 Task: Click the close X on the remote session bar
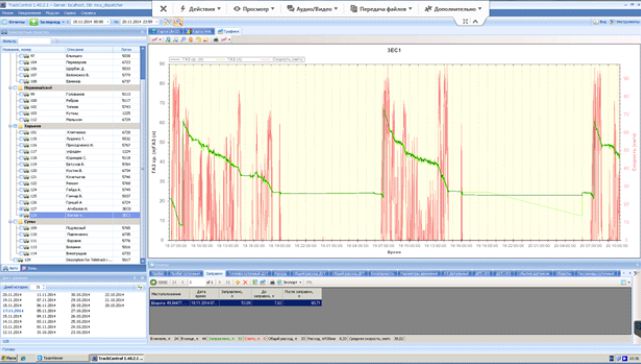coord(163,9)
